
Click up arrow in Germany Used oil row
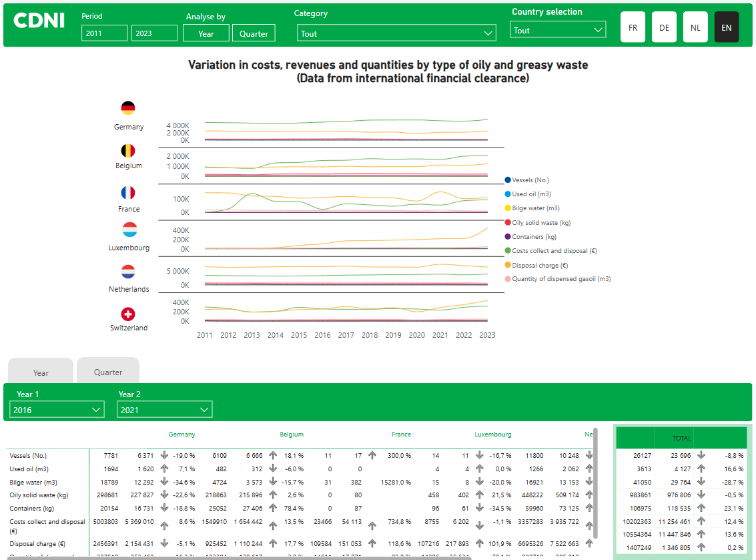(x=164, y=469)
